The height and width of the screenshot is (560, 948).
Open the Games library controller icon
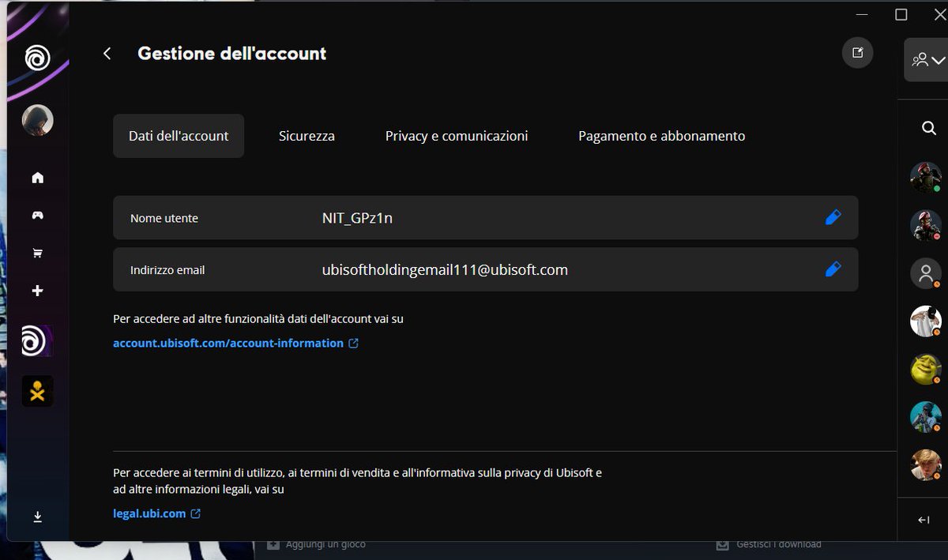pyautogui.click(x=37, y=216)
